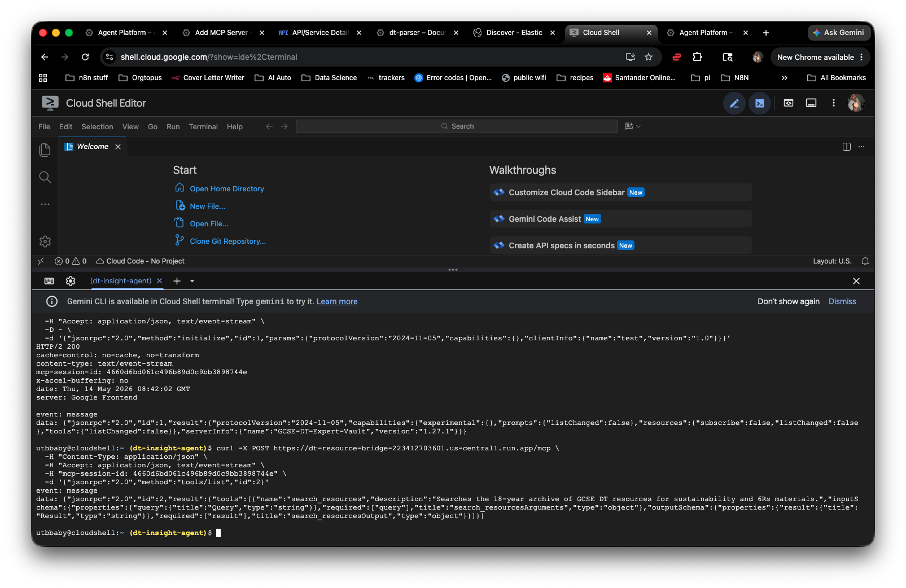Open the terminal keyboard icon
The image size is (906, 588).
pos(49,281)
